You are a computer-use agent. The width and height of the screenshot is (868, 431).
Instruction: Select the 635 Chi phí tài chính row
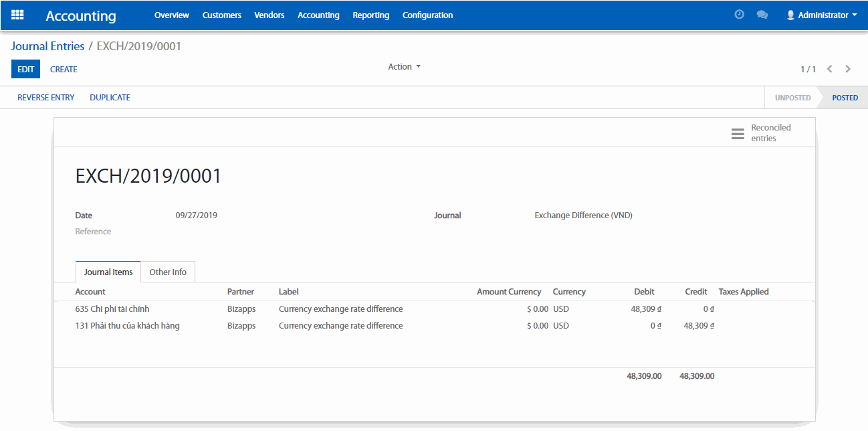[112, 309]
